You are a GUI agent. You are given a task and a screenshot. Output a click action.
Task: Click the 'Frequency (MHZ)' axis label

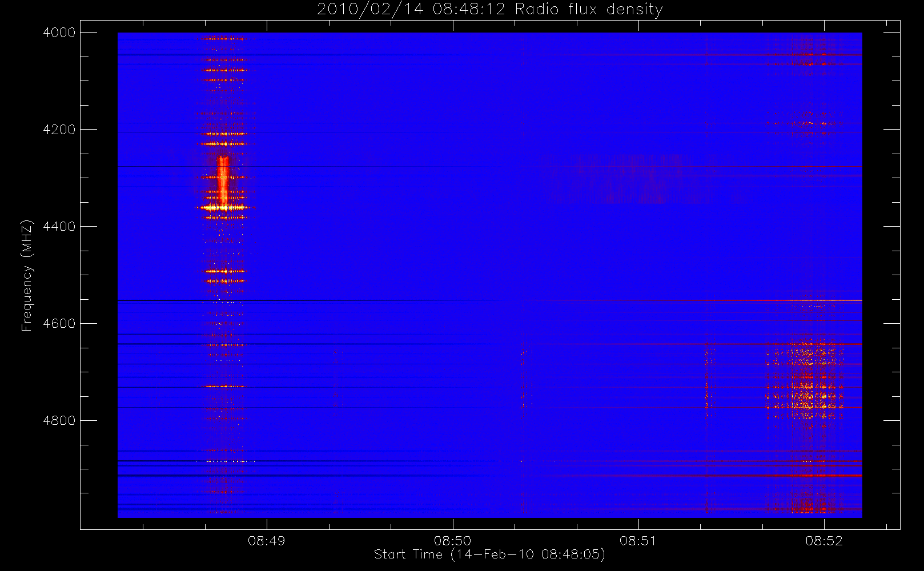(x=26, y=275)
